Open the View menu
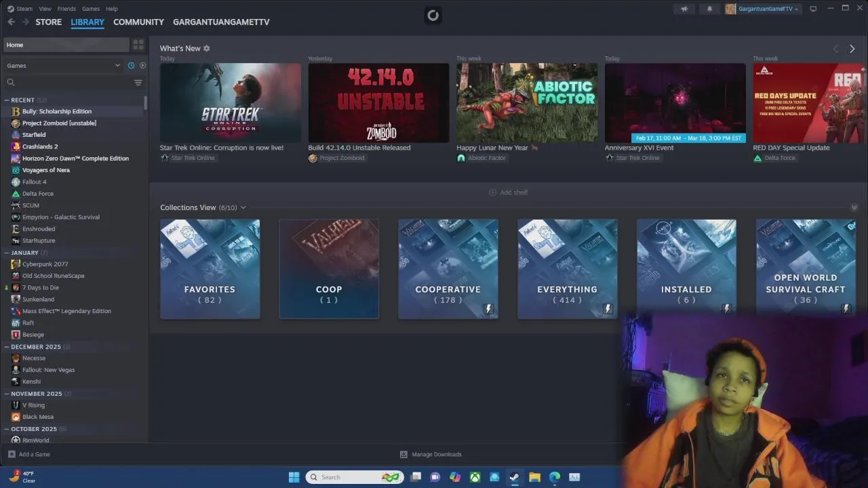 click(45, 9)
